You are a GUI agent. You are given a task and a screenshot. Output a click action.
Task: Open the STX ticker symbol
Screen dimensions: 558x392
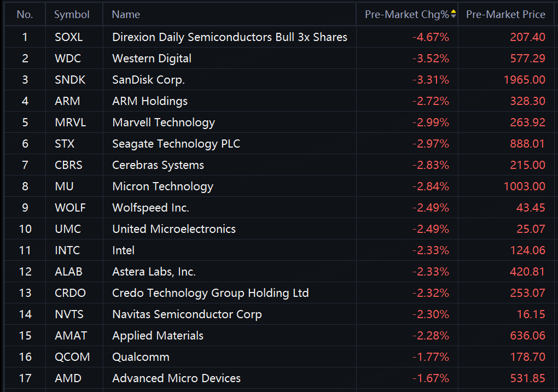pyautogui.click(x=65, y=144)
